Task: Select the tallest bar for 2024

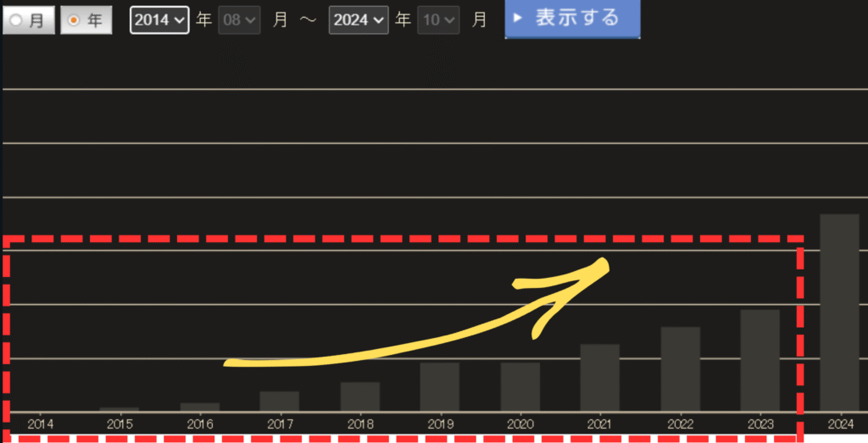Action: click(x=840, y=313)
